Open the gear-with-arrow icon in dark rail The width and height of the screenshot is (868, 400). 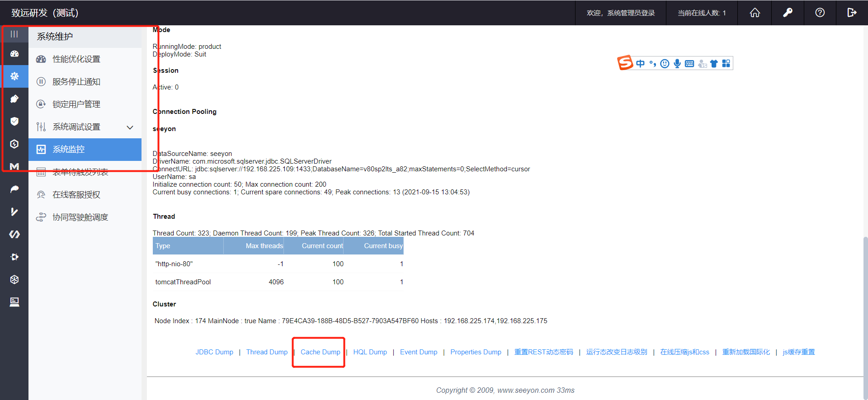click(14, 257)
